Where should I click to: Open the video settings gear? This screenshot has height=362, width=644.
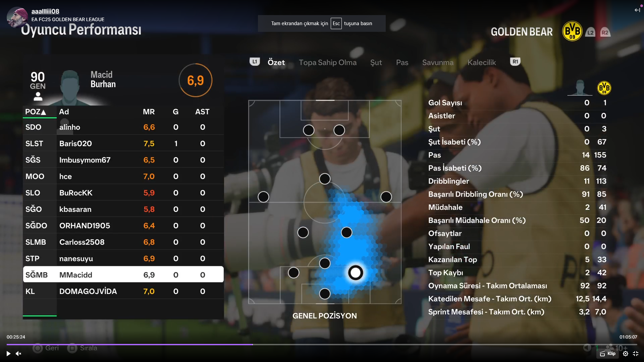pyautogui.click(x=626, y=354)
